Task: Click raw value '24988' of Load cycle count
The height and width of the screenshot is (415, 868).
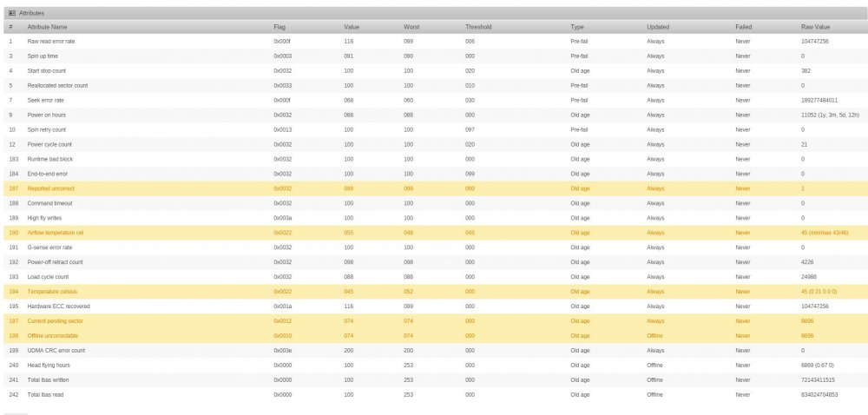Action: pyautogui.click(x=808, y=277)
